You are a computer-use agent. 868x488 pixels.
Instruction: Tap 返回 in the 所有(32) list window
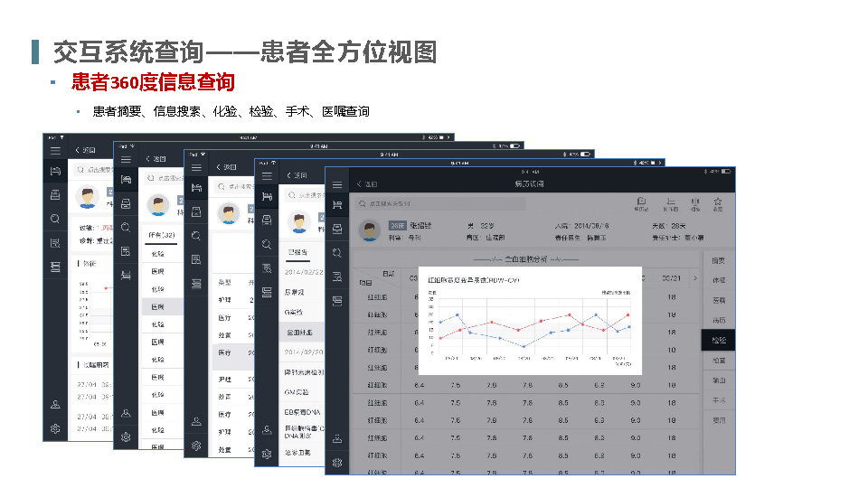pyautogui.click(x=156, y=159)
